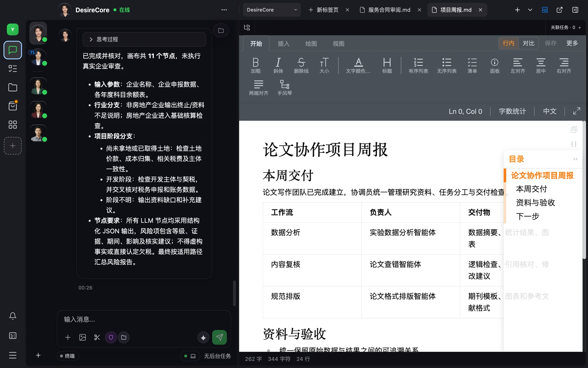Jump to 资料与验收 in outline

click(x=535, y=202)
